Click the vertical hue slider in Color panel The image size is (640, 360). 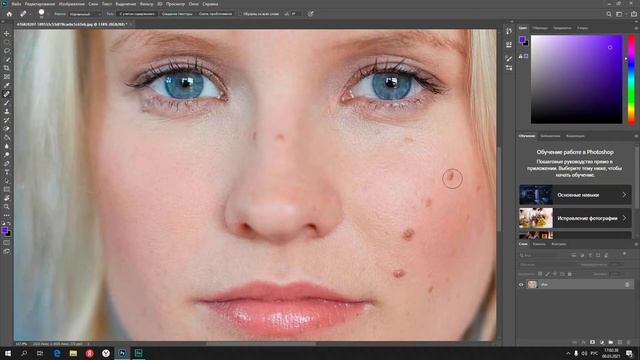(x=631, y=80)
